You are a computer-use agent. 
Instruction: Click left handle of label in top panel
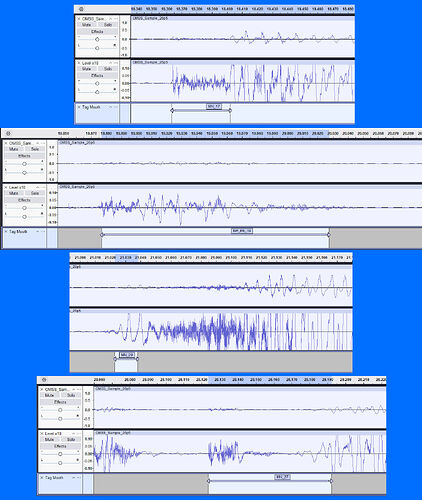tap(172, 110)
